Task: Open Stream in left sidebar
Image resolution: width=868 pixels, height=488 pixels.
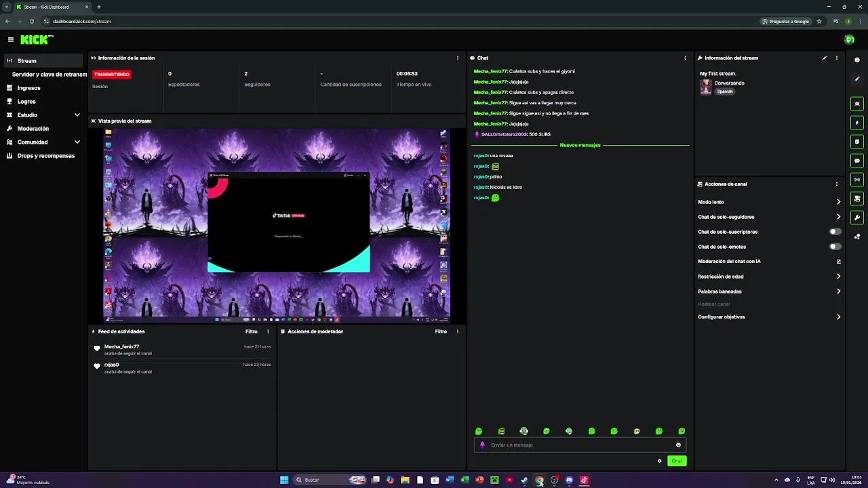Action: point(43,61)
